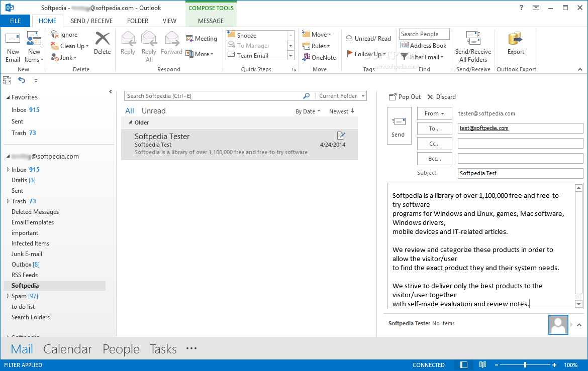
Task: Open the More respond options
Action: [x=200, y=54]
